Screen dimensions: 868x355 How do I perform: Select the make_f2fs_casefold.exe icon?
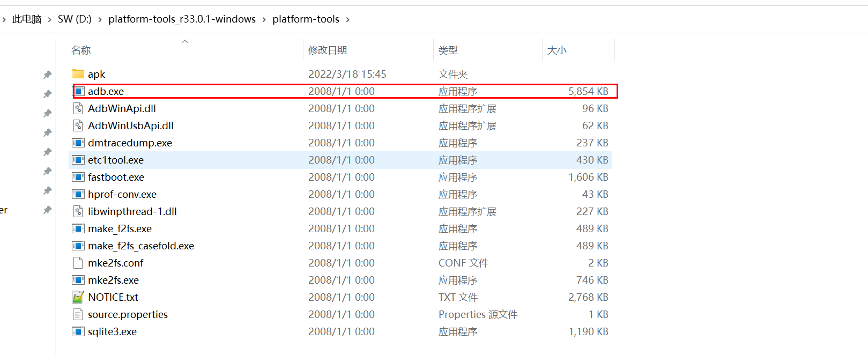click(x=78, y=246)
